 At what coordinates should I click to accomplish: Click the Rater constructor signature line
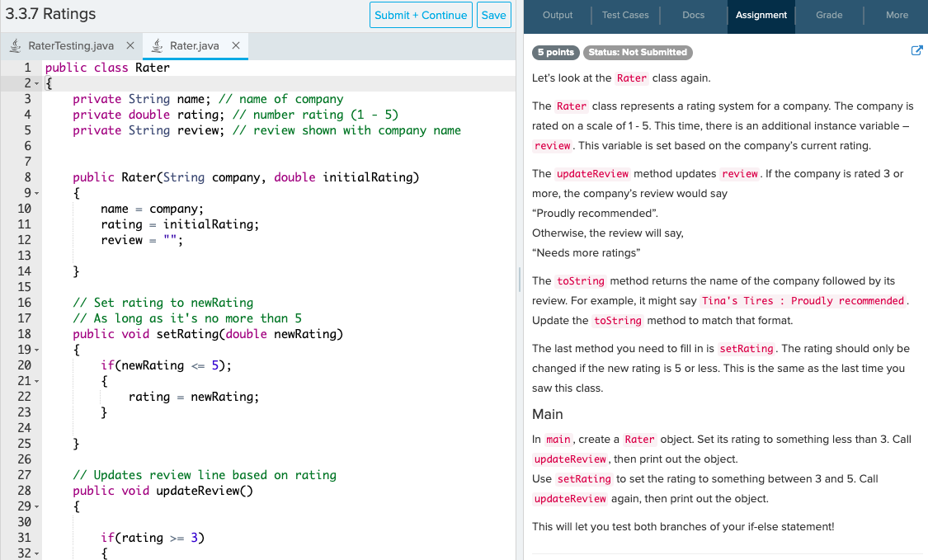[246, 177]
